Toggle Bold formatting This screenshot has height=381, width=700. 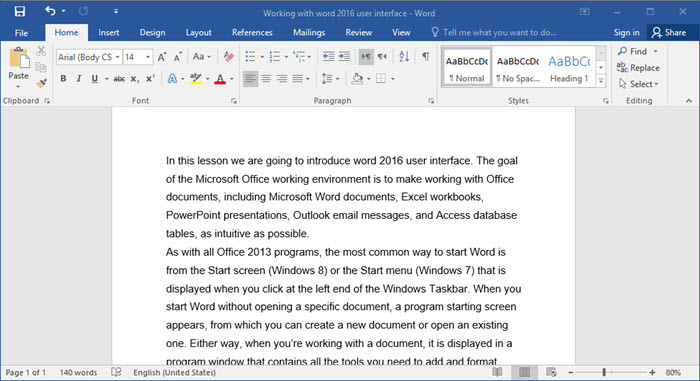(x=63, y=79)
